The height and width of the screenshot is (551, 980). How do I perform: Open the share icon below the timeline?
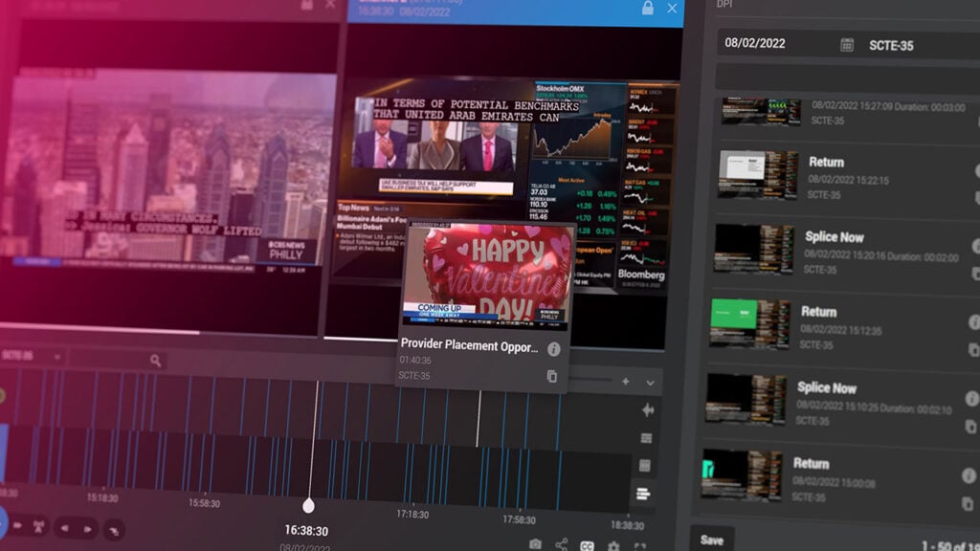(x=561, y=544)
